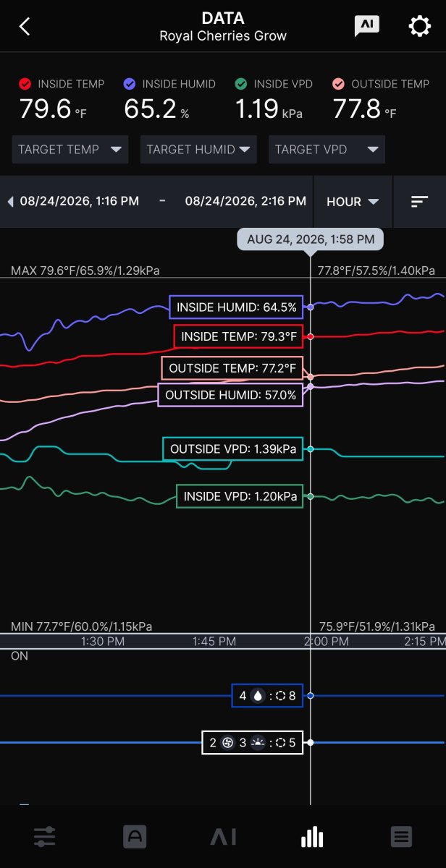Screen dimensions: 446x868
Task: Expand the Target Humid dropdown
Action: pyautogui.click(x=198, y=150)
